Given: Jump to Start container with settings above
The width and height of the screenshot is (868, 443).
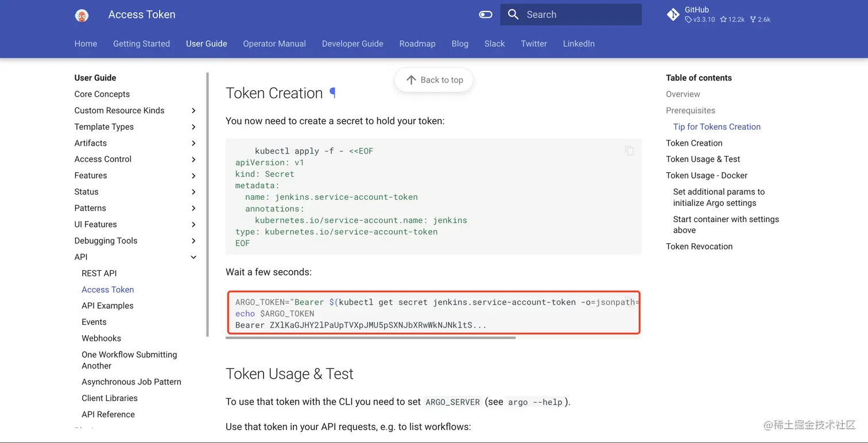Looking at the screenshot, I should (x=726, y=224).
